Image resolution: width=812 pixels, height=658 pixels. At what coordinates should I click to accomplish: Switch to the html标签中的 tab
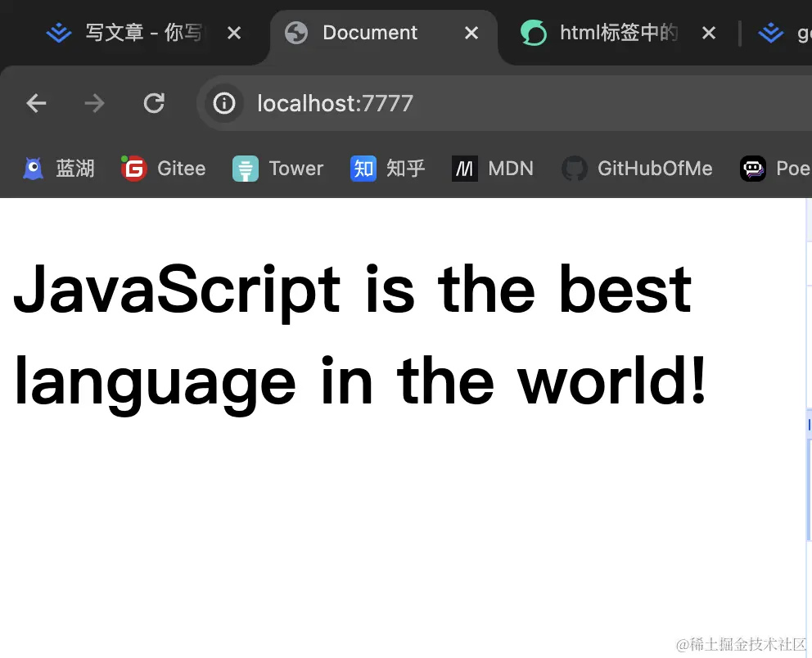[619, 33]
